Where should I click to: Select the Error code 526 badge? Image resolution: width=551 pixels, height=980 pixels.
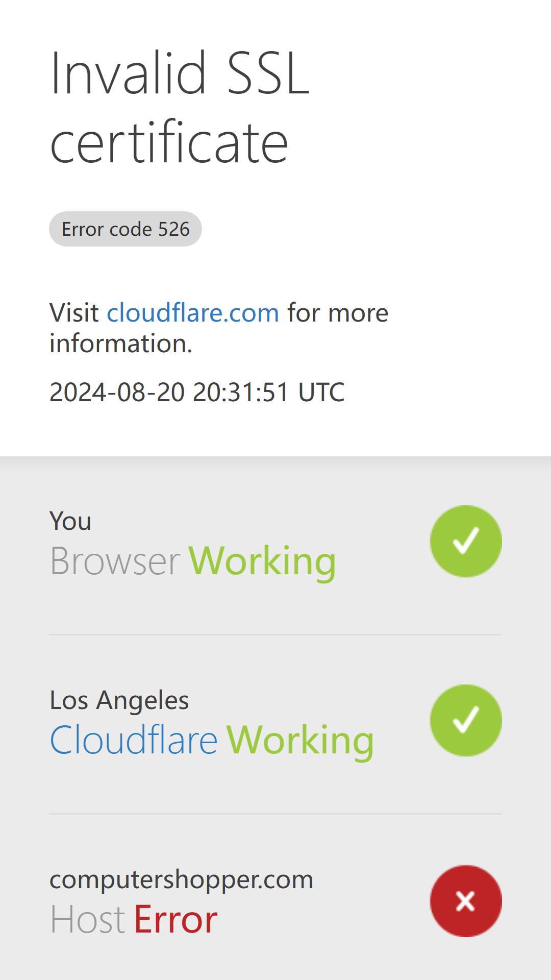pyautogui.click(x=126, y=229)
